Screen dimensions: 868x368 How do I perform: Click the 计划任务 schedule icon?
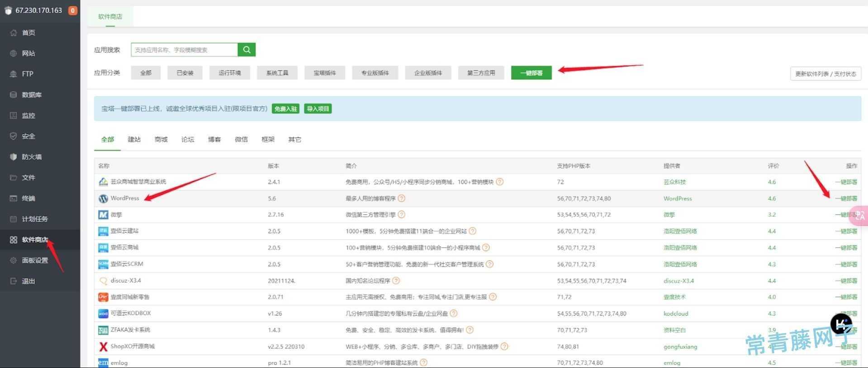[x=14, y=219]
